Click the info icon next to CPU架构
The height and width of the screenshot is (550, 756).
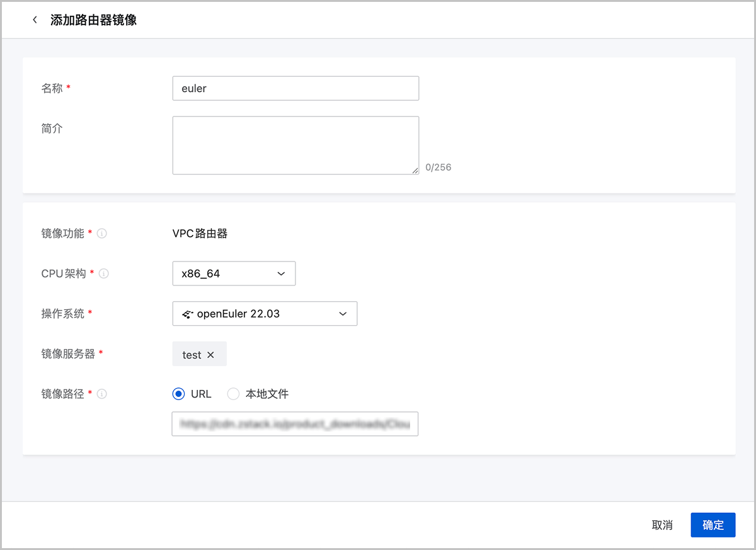(105, 274)
